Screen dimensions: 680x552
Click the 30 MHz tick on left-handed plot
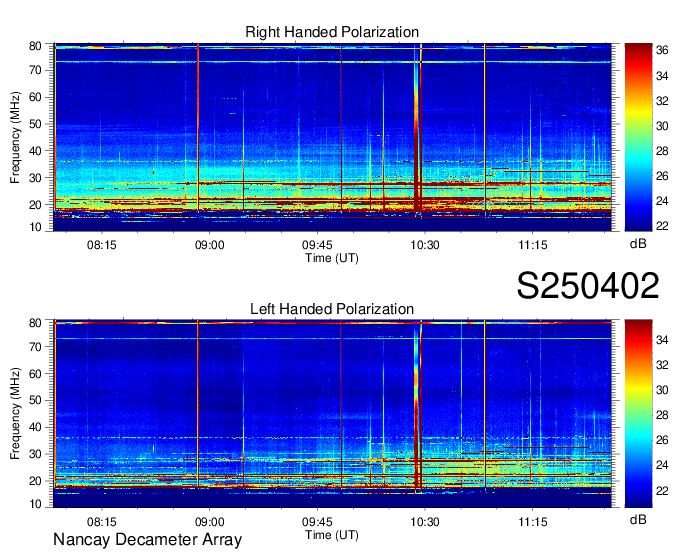point(35,454)
